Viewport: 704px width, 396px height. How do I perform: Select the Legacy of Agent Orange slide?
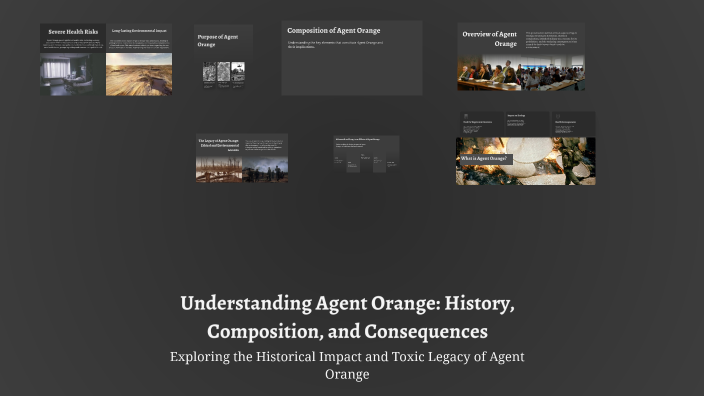point(242,158)
